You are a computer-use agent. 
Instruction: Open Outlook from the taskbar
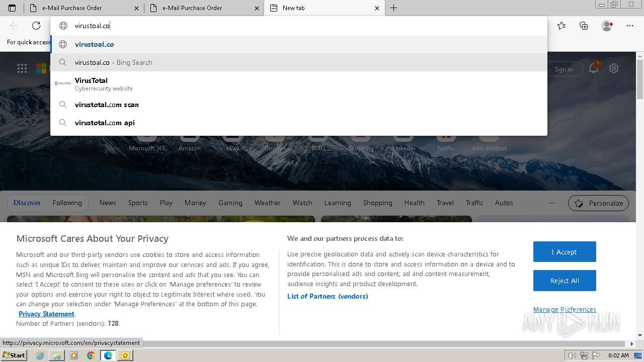point(125,355)
